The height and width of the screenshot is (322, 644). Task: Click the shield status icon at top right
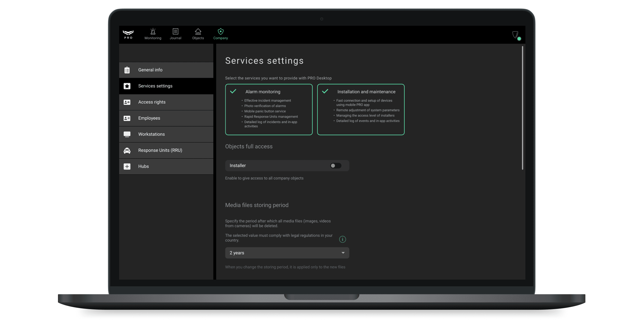[x=516, y=35]
